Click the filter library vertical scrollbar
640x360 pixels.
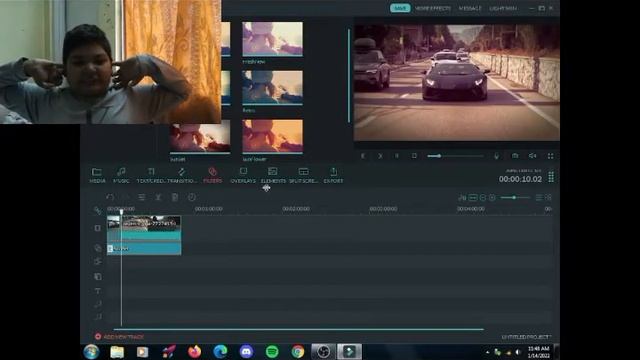click(x=349, y=76)
